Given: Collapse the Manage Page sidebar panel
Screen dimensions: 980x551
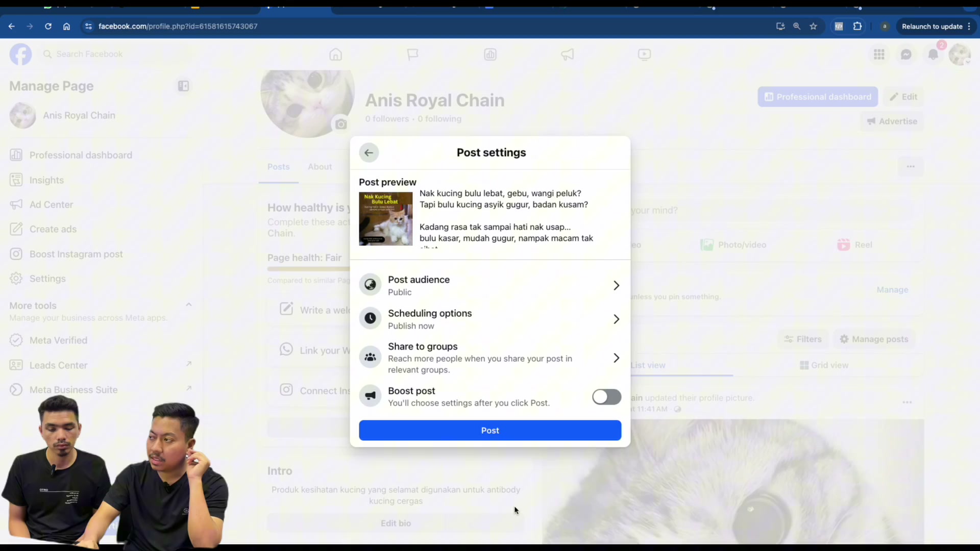Looking at the screenshot, I should pyautogui.click(x=183, y=86).
